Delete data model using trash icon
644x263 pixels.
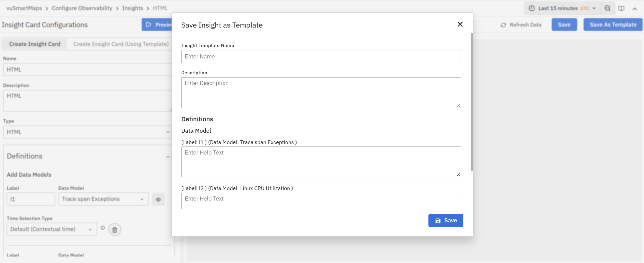(114, 230)
